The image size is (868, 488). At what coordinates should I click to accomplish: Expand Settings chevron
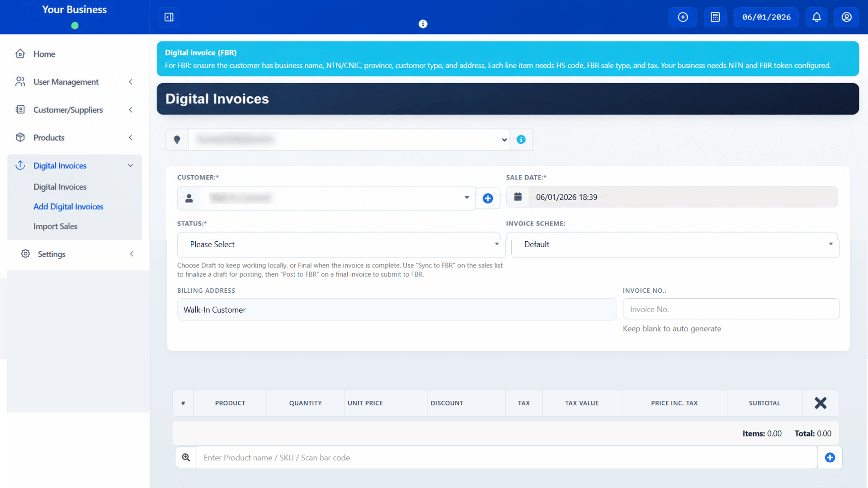(x=132, y=254)
